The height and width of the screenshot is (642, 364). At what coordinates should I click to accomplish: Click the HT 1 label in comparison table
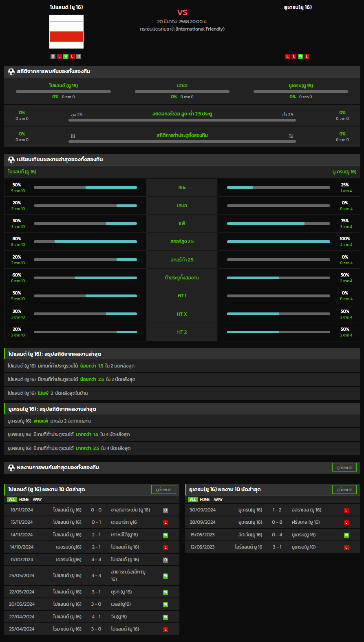click(x=182, y=296)
